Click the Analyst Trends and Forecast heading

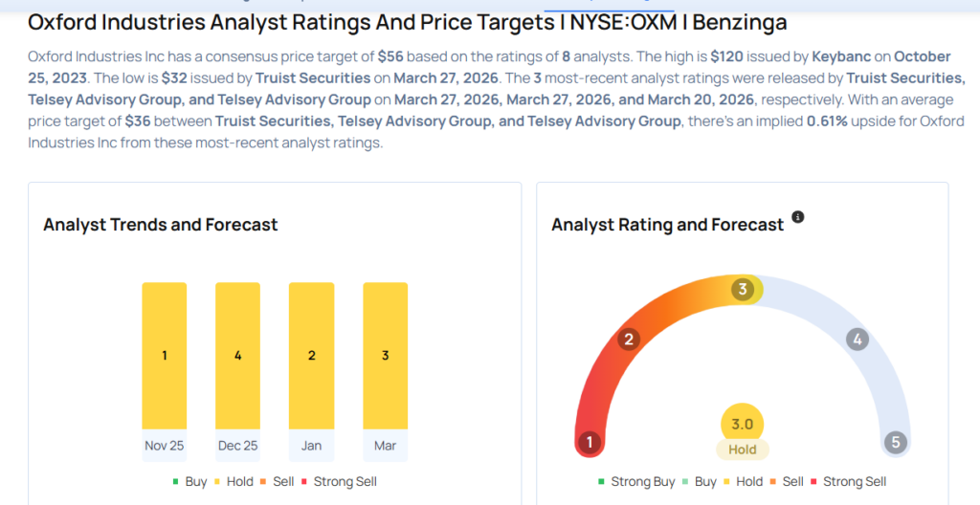click(x=161, y=225)
